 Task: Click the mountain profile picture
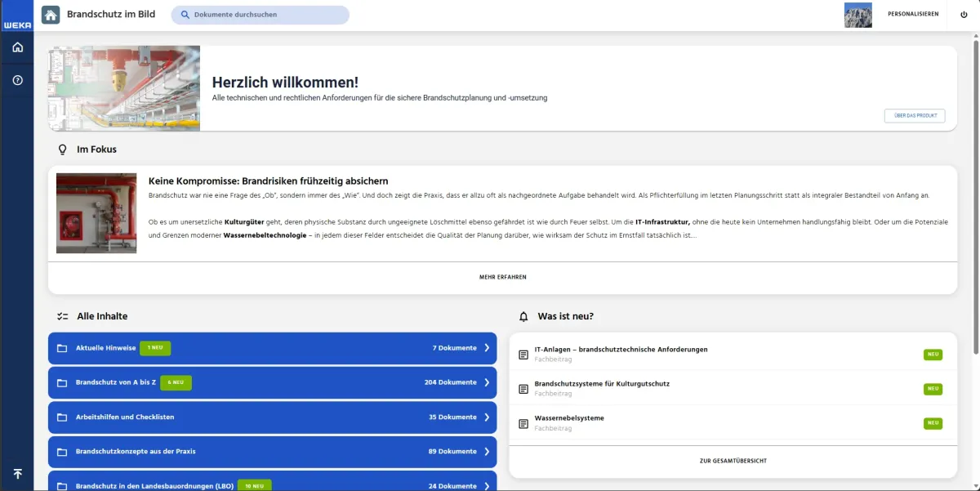point(857,15)
